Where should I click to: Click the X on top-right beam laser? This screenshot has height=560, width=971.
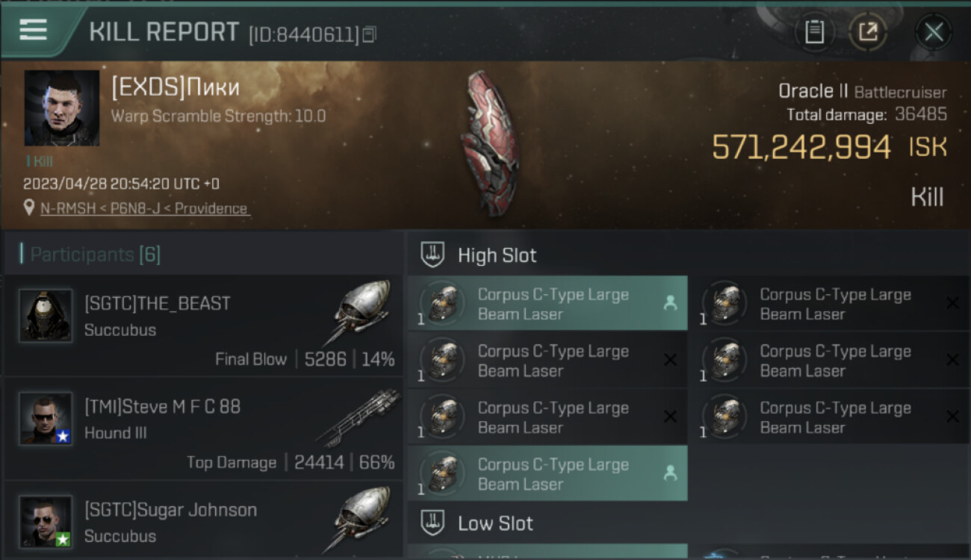tap(952, 303)
